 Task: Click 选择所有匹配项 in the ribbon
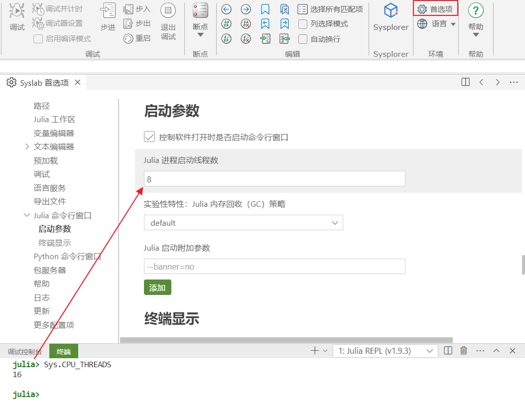click(x=331, y=9)
